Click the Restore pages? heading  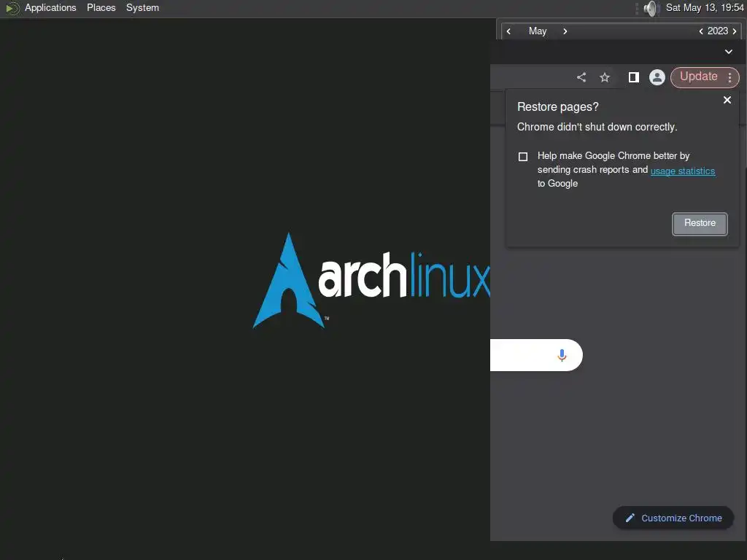coord(558,106)
